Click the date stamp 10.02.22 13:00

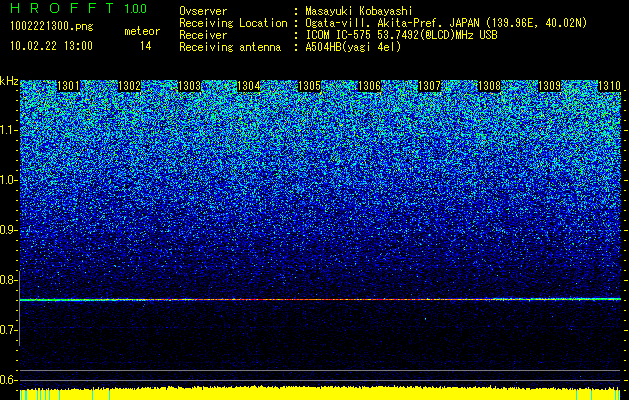coord(51,46)
